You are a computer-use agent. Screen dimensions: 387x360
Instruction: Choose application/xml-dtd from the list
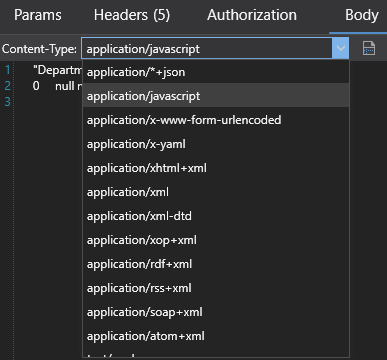pos(216,216)
